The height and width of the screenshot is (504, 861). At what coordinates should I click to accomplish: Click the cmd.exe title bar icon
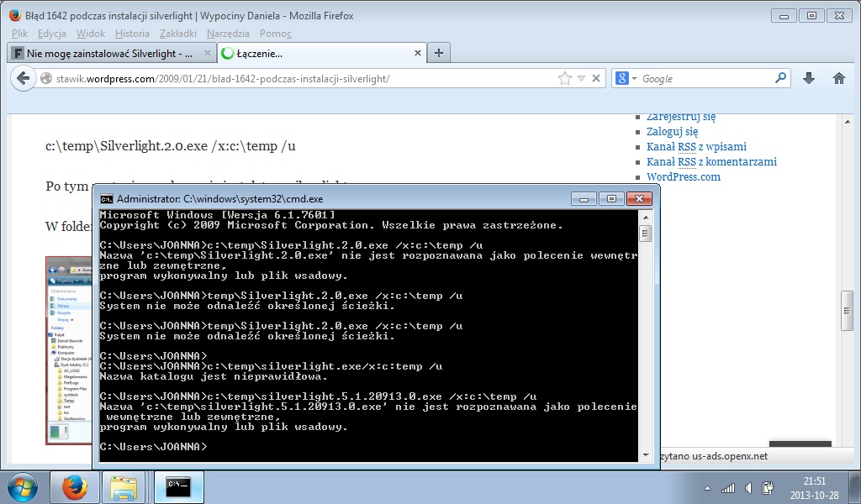point(107,198)
